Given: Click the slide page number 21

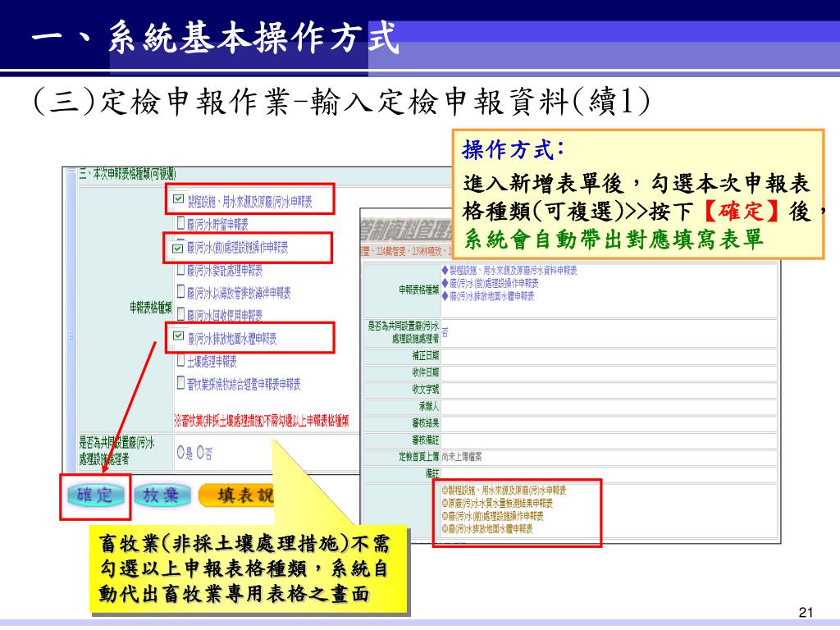Looking at the screenshot, I should (806, 612).
